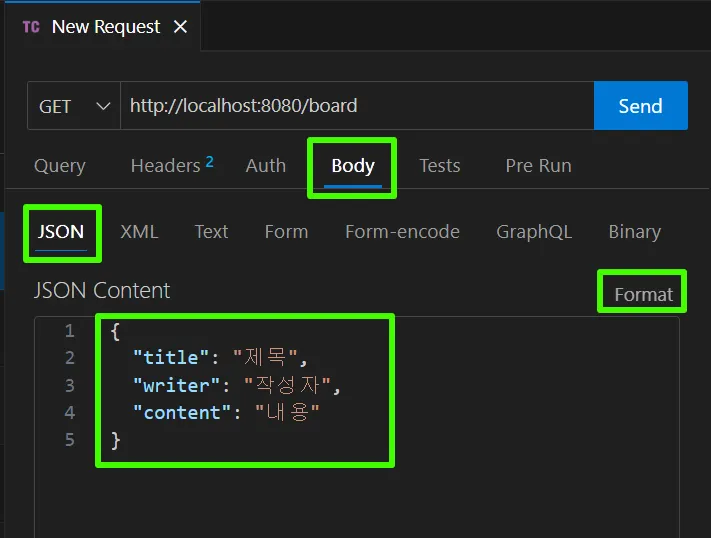Screen dimensions: 711x538
Task: Select the New Request editor tab
Action: 102,27
